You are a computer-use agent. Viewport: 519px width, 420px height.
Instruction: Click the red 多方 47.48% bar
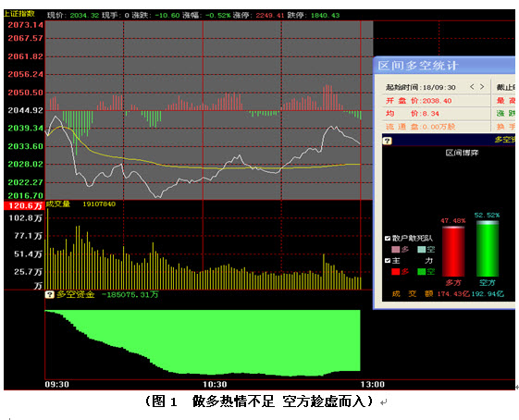[453, 252]
